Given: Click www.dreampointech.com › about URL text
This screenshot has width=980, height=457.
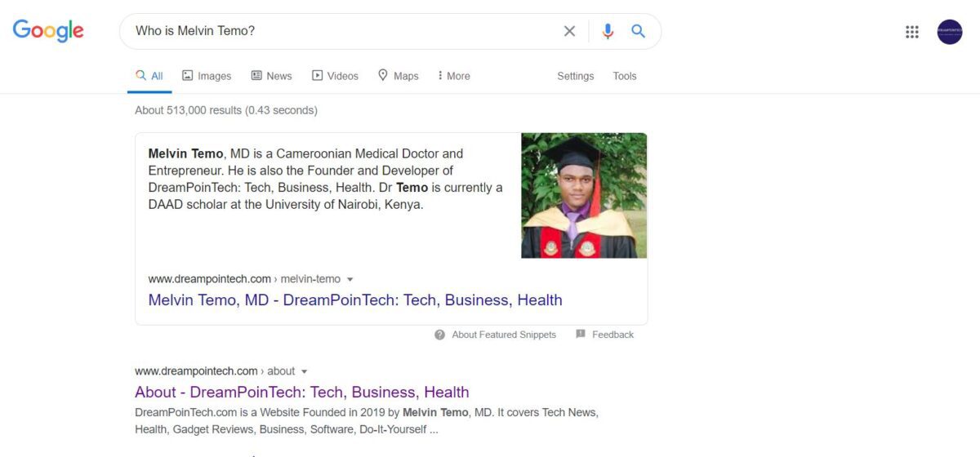Looking at the screenshot, I should (x=215, y=371).
